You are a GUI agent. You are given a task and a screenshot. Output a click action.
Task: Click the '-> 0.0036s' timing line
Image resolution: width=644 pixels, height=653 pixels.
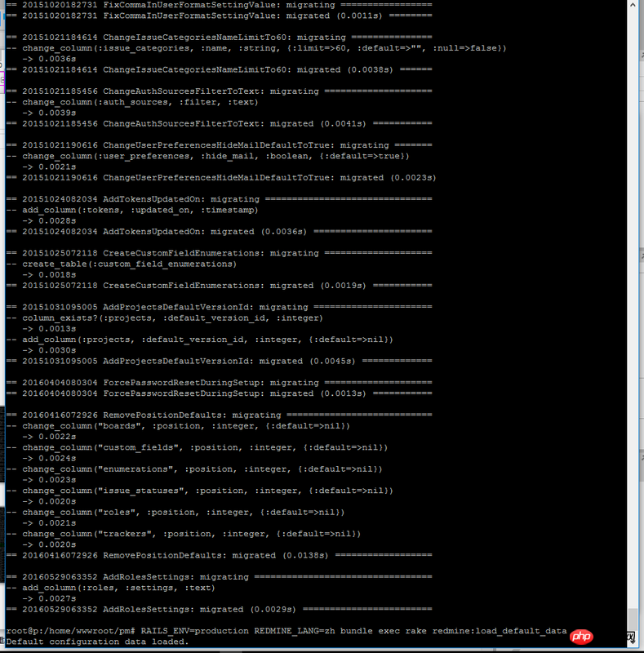(49, 59)
